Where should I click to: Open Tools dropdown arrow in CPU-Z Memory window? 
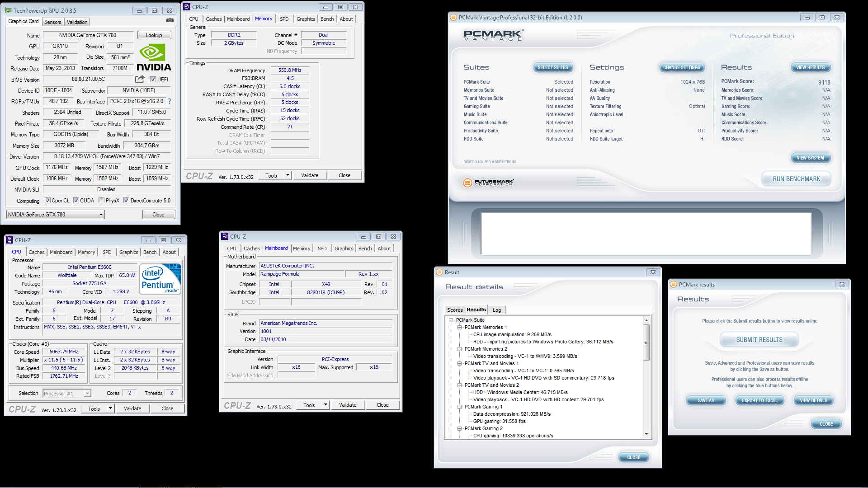(288, 175)
